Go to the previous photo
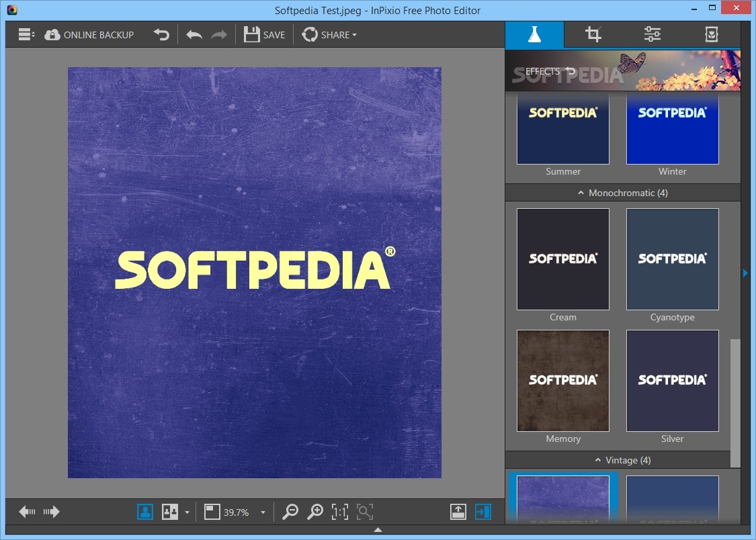The width and height of the screenshot is (756, 540). [x=27, y=512]
